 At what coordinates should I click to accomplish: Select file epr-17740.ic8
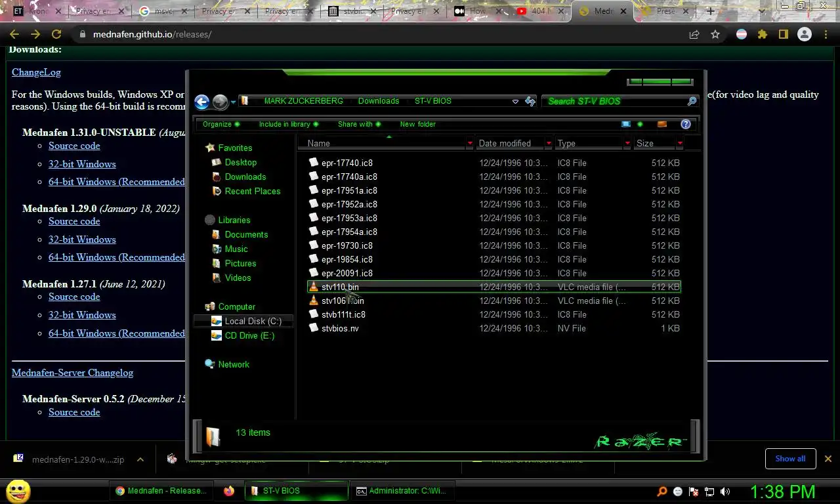(346, 163)
